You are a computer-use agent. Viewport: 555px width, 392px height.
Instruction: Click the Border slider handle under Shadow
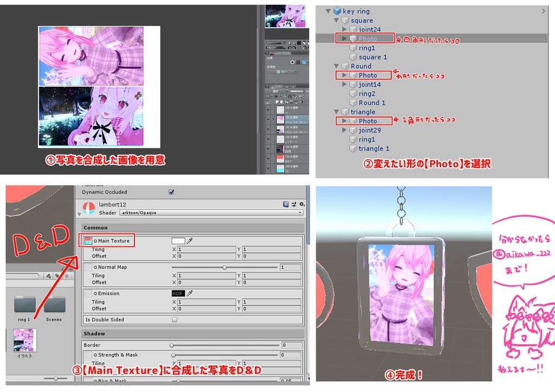click(x=171, y=345)
